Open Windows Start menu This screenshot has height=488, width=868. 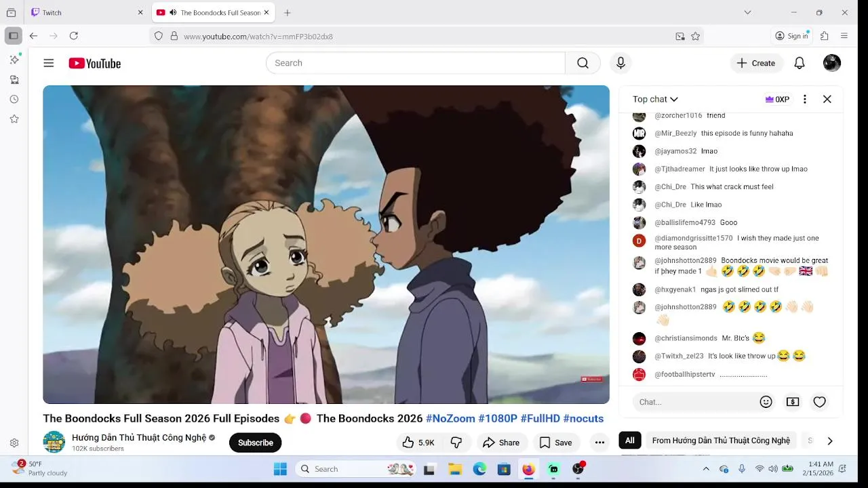pos(280,469)
